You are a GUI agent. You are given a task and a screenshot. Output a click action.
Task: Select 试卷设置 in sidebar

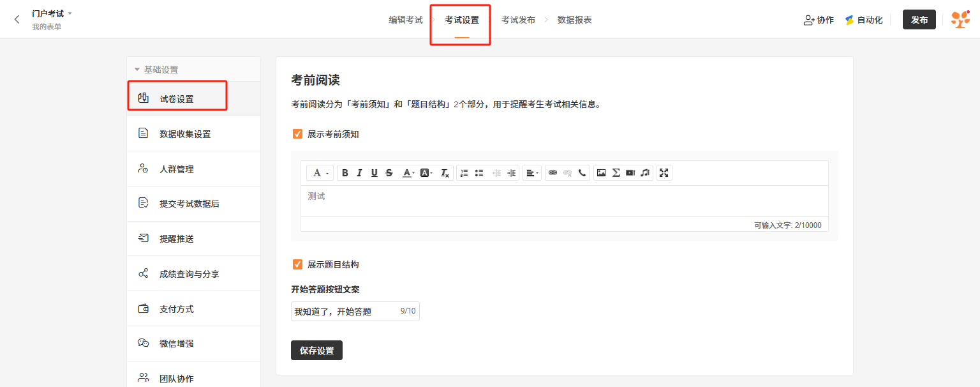coord(194,99)
